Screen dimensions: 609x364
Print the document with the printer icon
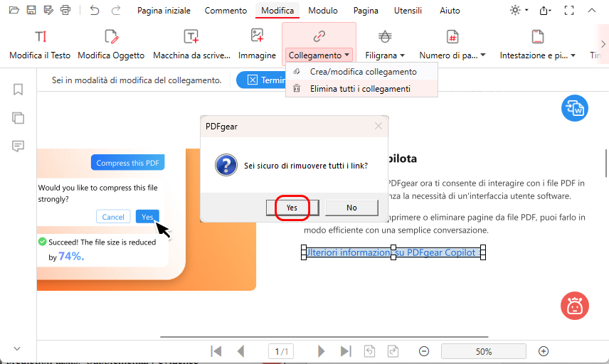pos(65,11)
